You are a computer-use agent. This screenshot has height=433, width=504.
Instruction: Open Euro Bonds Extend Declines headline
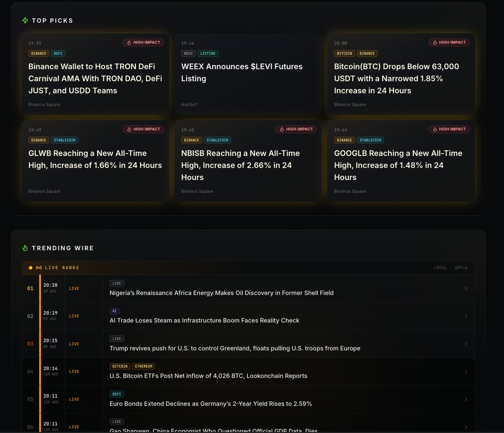(211, 404)
